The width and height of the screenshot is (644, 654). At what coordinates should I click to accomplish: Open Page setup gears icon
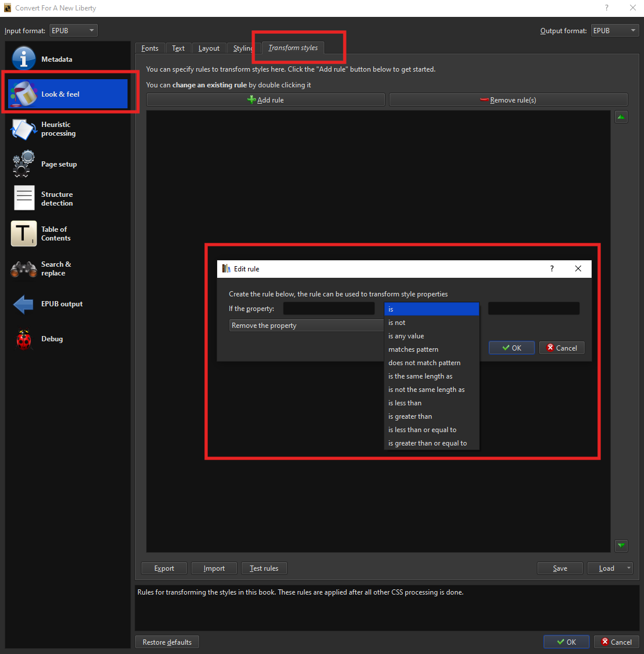(23, 164)
